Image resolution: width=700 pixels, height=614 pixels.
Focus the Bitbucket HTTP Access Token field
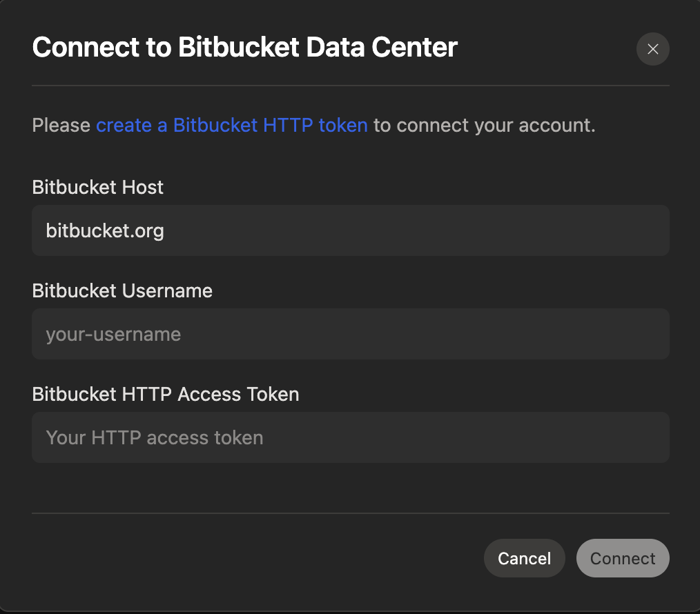point(350,437)
